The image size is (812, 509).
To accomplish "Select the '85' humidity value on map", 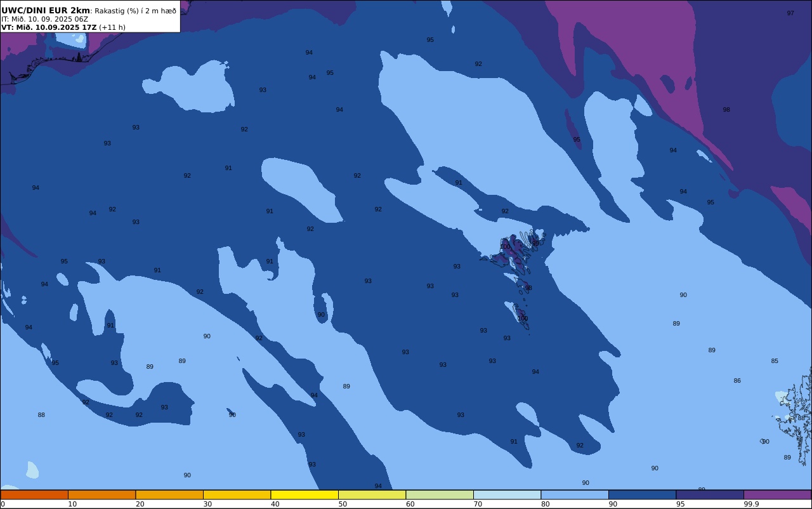I will (775, 361).
